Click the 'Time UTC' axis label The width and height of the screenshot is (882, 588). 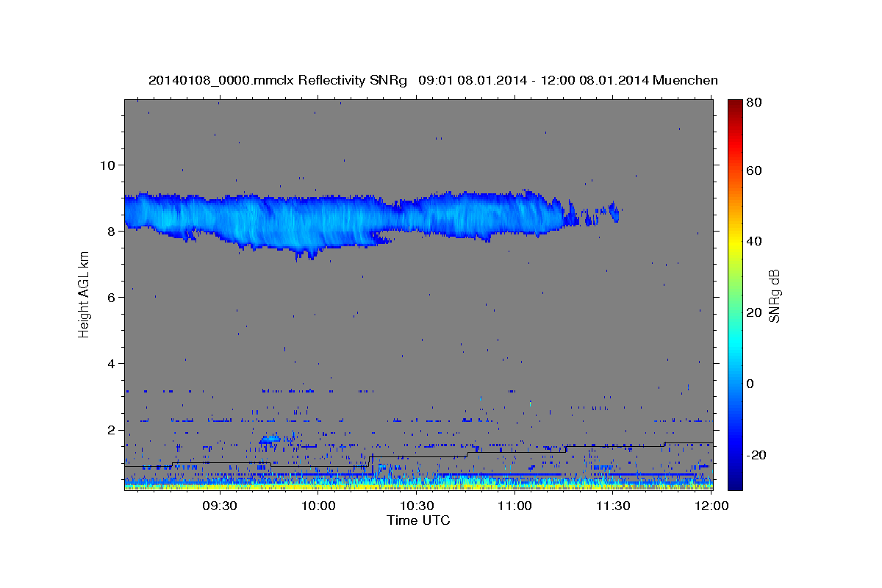[418, 520]
